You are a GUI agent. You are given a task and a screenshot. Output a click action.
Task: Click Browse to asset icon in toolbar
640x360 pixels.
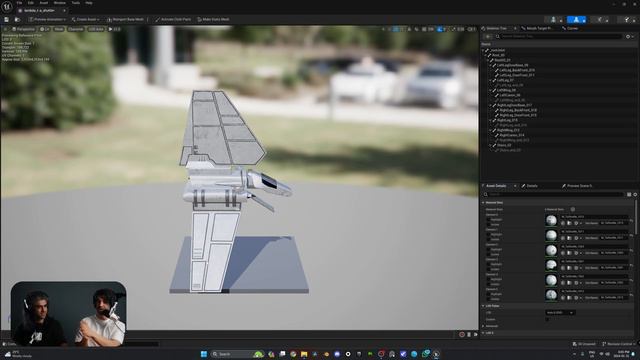(x=17, y=19)
